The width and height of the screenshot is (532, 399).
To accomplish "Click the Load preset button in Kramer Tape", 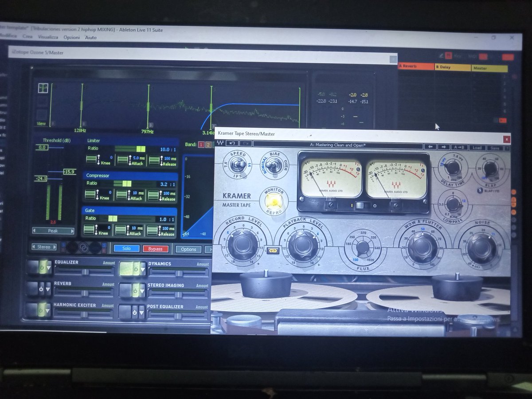I will [x=477, y=148].
